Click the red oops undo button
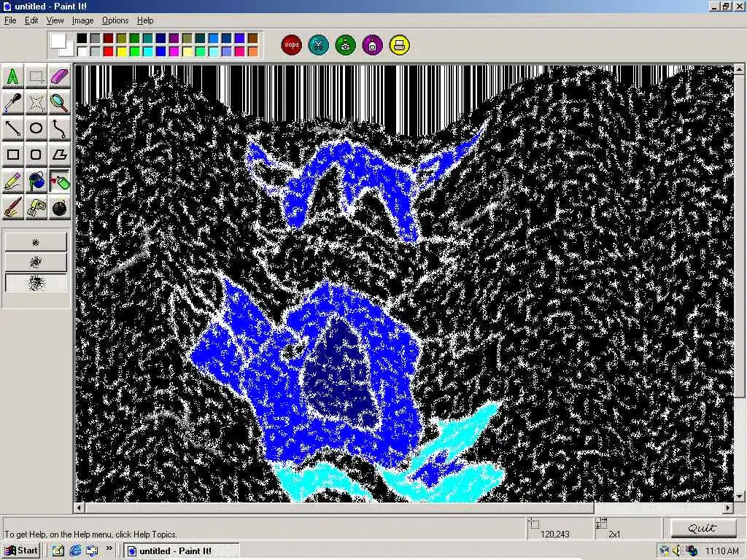 pyautogui.click(x=292, y=45)
